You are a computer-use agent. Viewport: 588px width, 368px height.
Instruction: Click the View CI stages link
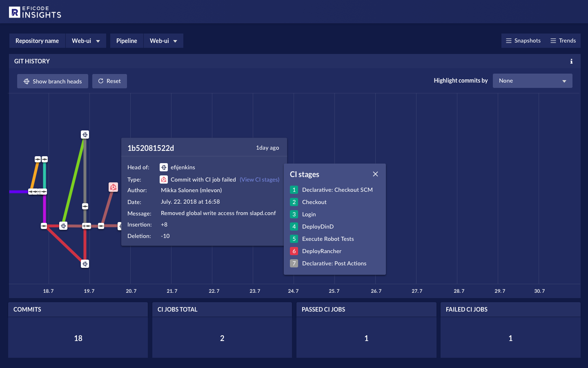tap(260, 180)
